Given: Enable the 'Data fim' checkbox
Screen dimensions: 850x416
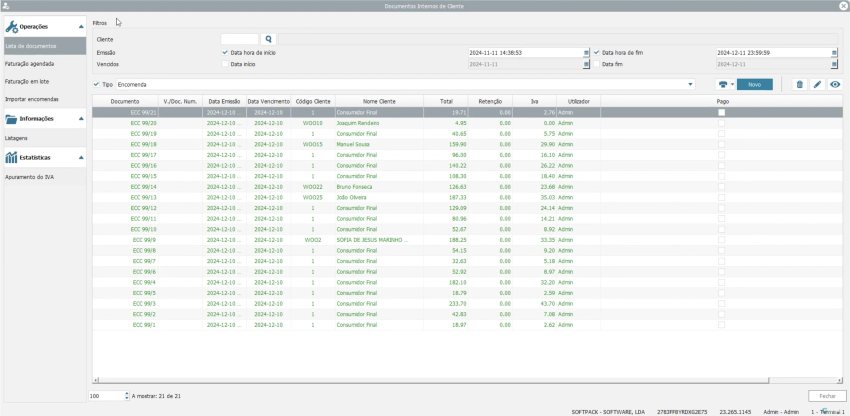Looking at the screenshot, I should pos(597,64).
